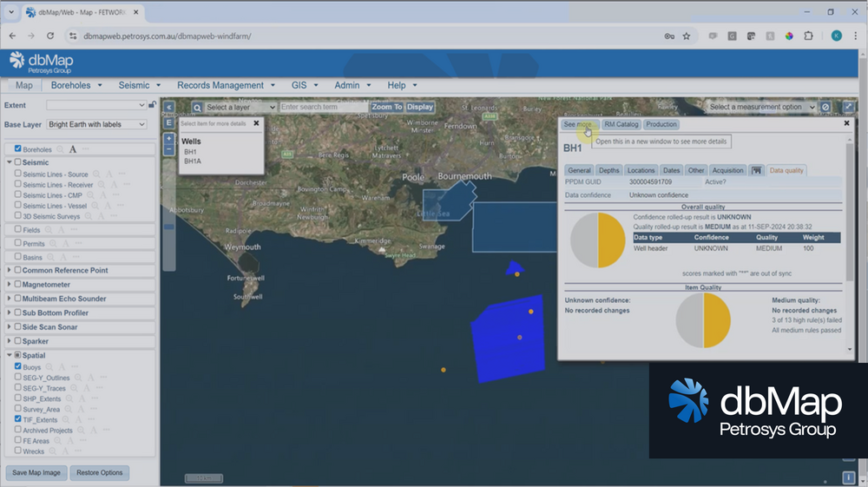Open the Select a measurement option dropdown
Screen dimensions: 868x487
762,107
